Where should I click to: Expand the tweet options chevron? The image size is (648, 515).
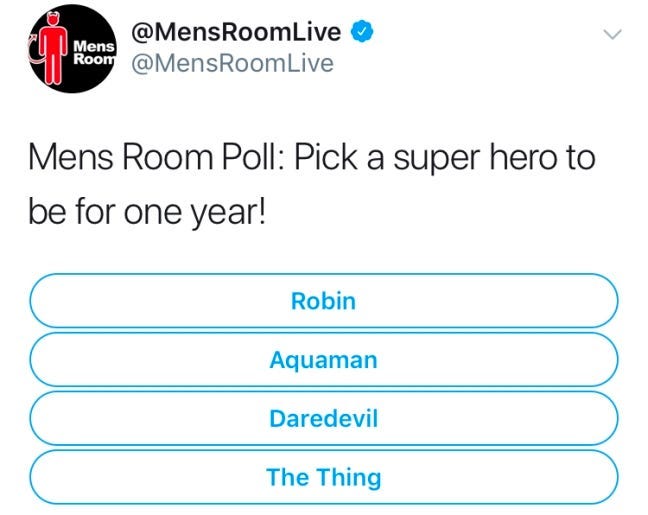coord(611,35)
